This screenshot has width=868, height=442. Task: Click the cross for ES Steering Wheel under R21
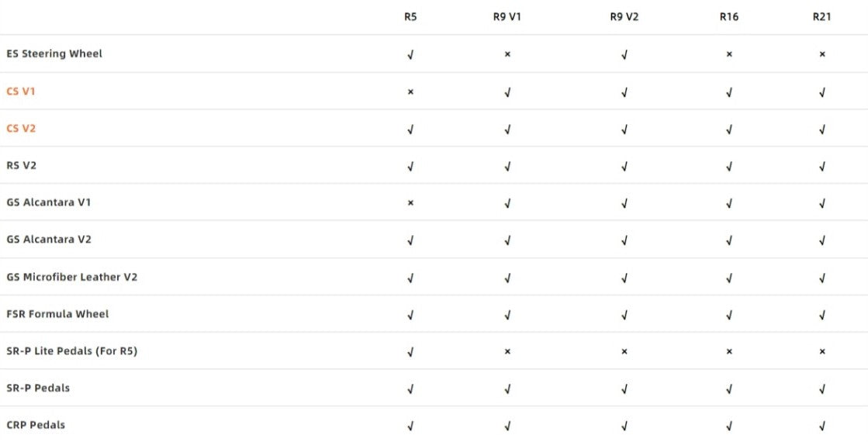click(x=821, y=54)
